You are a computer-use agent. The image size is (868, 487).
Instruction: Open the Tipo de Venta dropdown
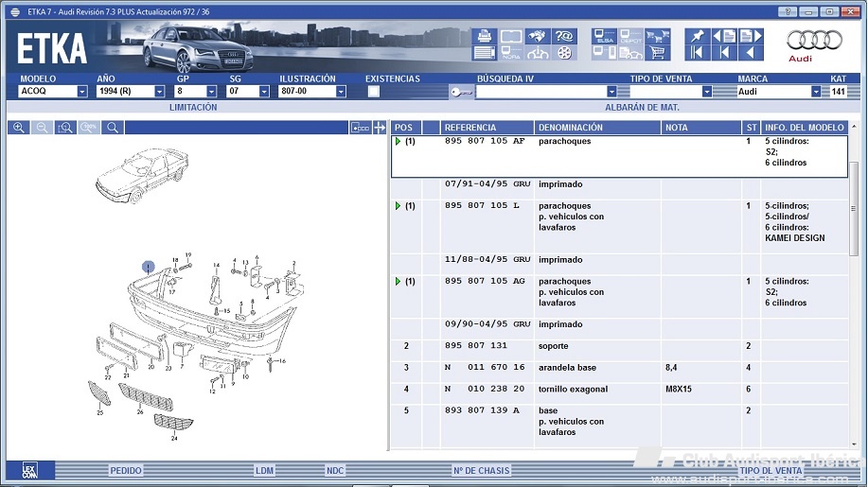coord(707,91)
